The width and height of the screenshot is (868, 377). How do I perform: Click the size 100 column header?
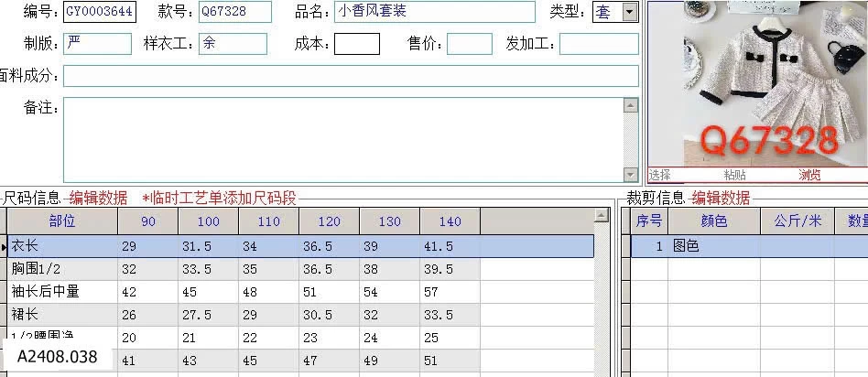(x=208, y=221)
